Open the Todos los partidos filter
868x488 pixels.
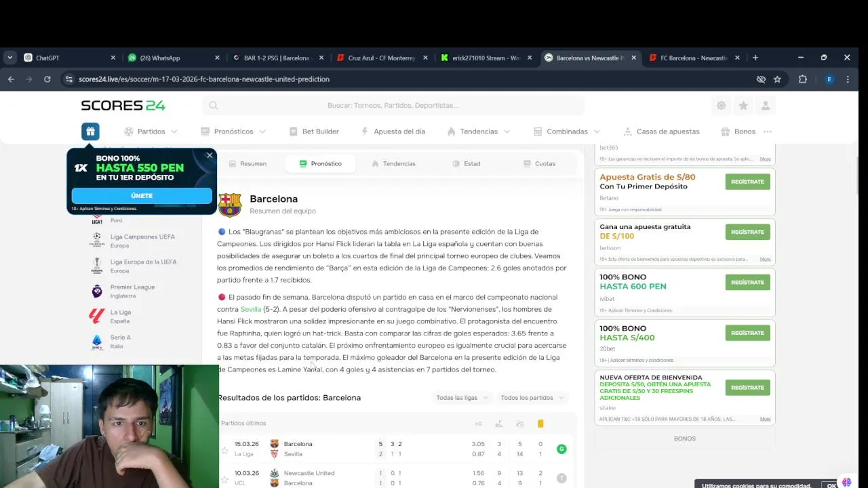click(532, 398)
